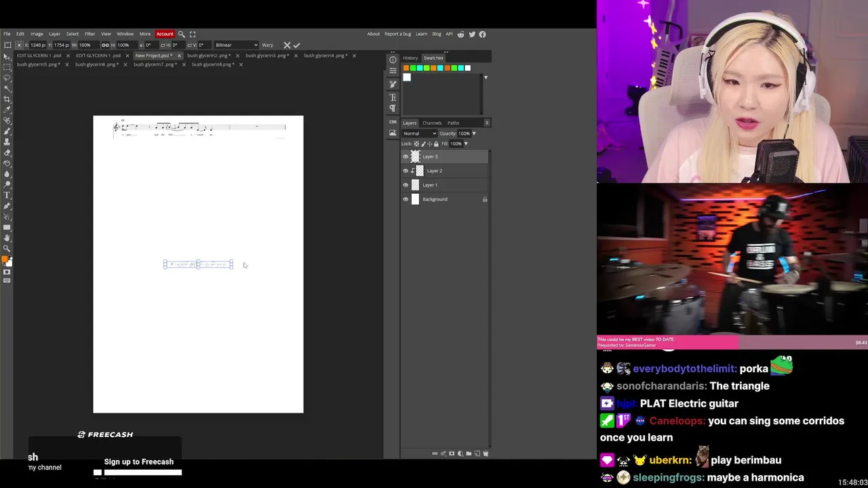Screen dimensions: 868x488
Task: Select the Lasso tool
Action: (7, 78)
